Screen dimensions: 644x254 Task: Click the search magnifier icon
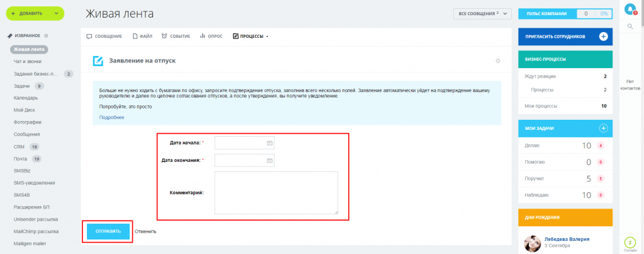click(630, 26)
